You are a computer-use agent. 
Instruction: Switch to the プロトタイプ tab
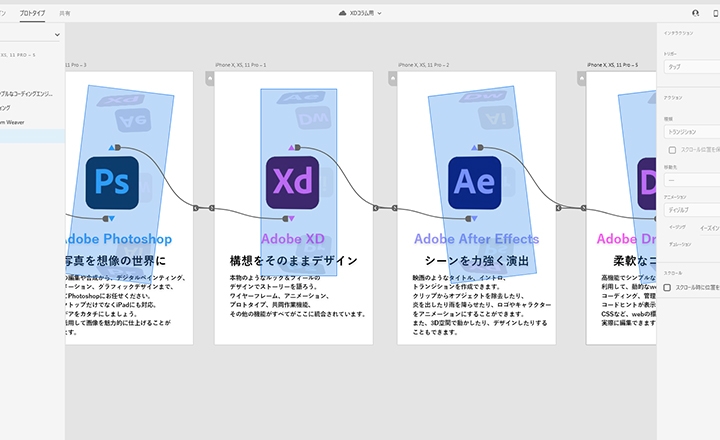pyautogui.click(x=32, y=13)
